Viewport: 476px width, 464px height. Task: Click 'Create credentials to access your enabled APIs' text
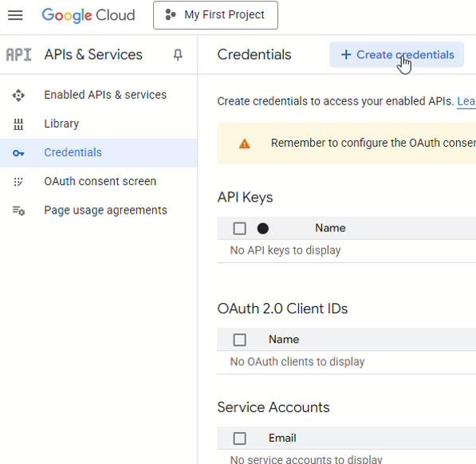(x=336, y=101)
